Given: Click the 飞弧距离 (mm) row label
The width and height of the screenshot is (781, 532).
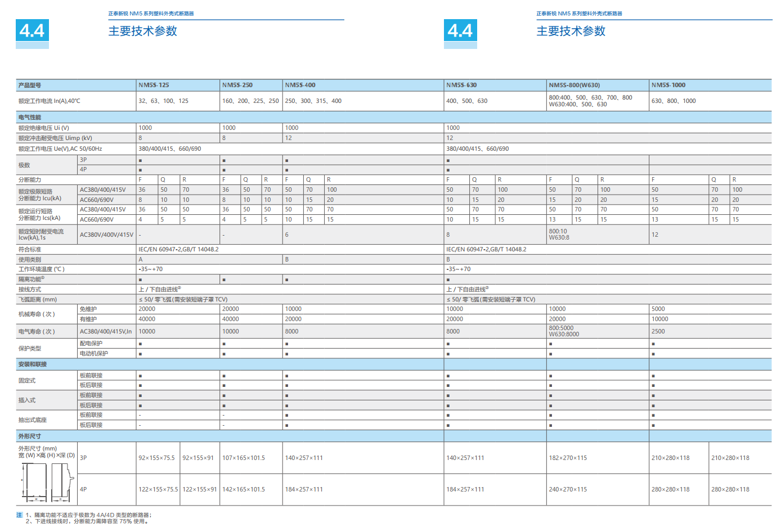Looking at the screenshot, I should tap(38, 300).
